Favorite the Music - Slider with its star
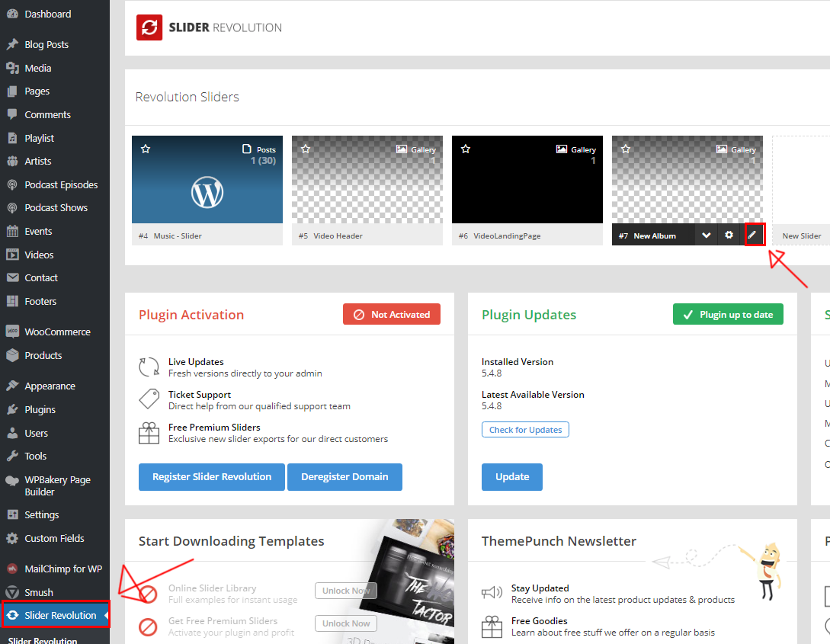 [x=146, y=149]
